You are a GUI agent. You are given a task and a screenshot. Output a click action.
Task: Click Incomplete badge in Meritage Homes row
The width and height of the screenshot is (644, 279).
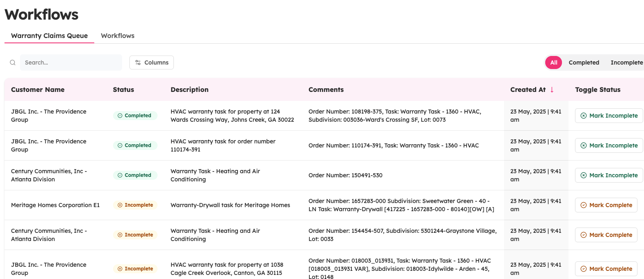click(x=135, y=205)
